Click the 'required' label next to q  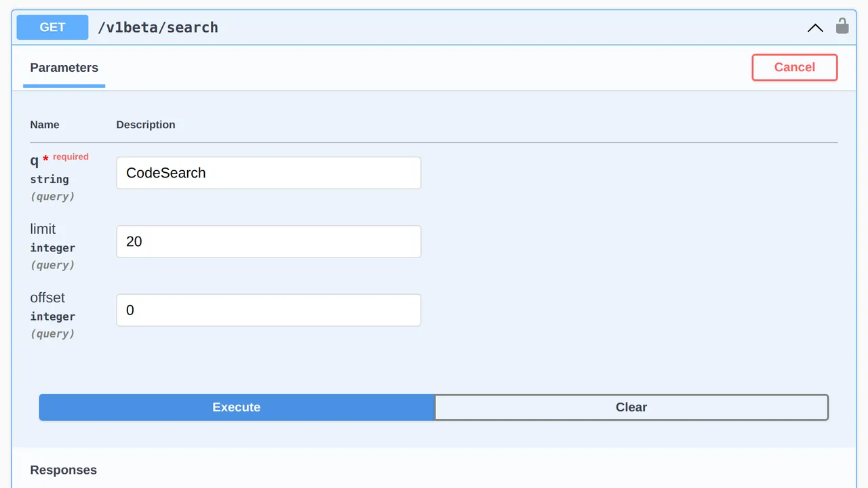pyautogui.click(x=71, y=157)
